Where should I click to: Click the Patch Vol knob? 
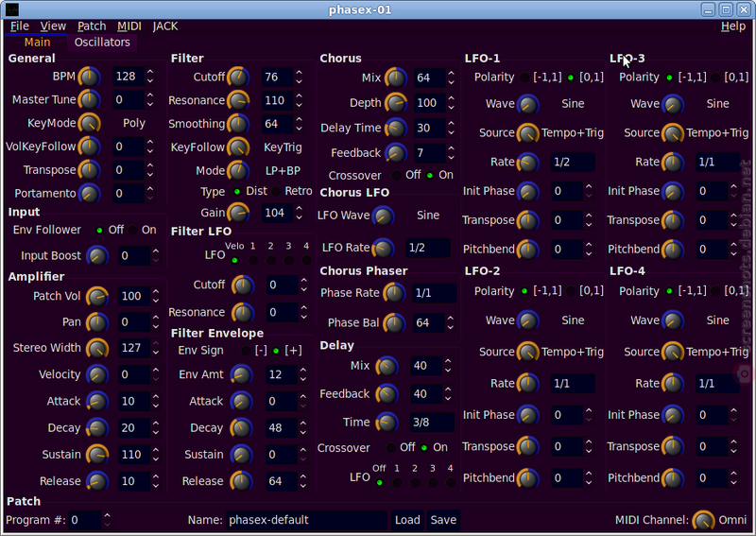[x=97, y=296]
